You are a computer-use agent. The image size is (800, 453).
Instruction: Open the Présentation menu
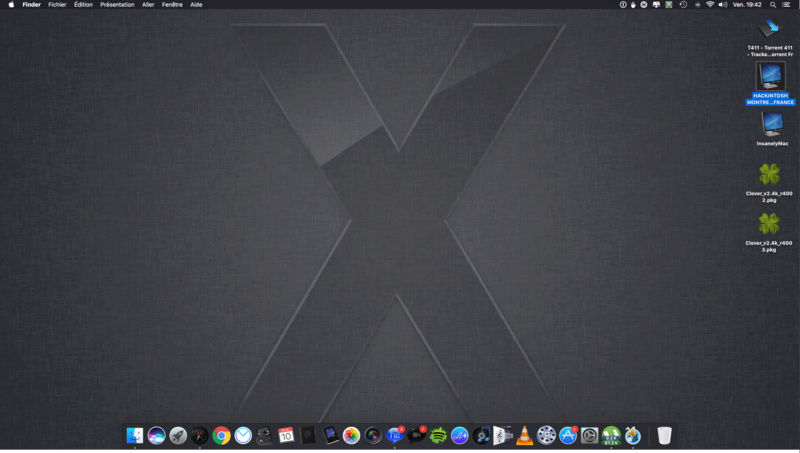(x=117, y=5)
